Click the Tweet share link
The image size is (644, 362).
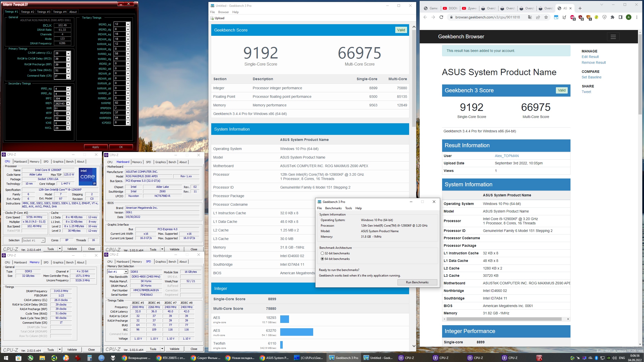pyautogui.click(x=586, y=92)
